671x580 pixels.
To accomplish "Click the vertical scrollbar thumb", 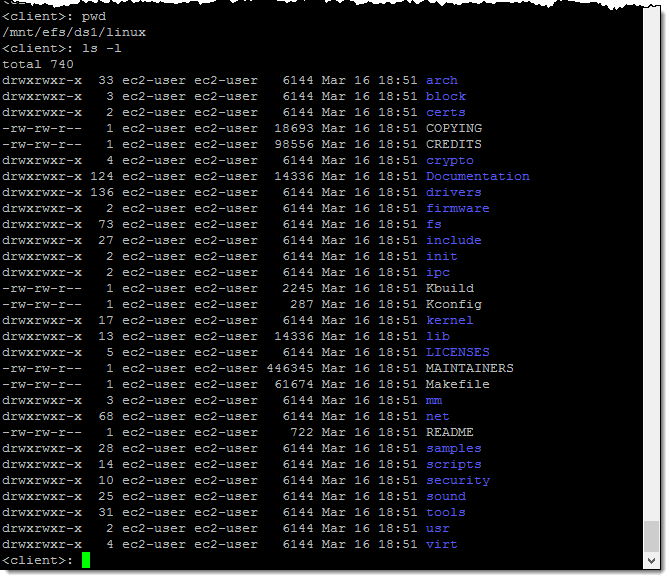I will [652, 536].
